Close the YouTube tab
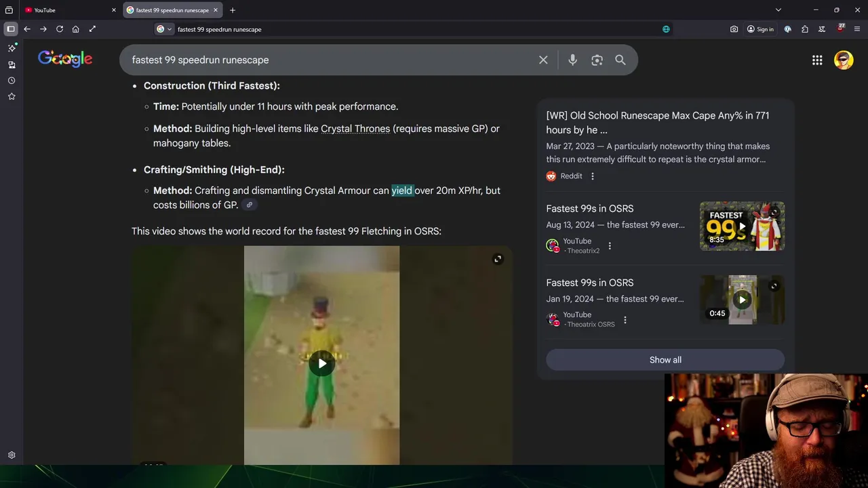868x488 pixels. pyautogui.click(x=114, y=10)
